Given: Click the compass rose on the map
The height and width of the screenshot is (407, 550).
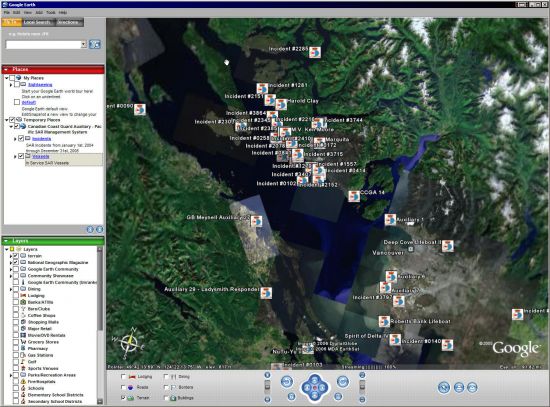Looking at the screenshot, I should pyautogui.click(x=129, y=343).
